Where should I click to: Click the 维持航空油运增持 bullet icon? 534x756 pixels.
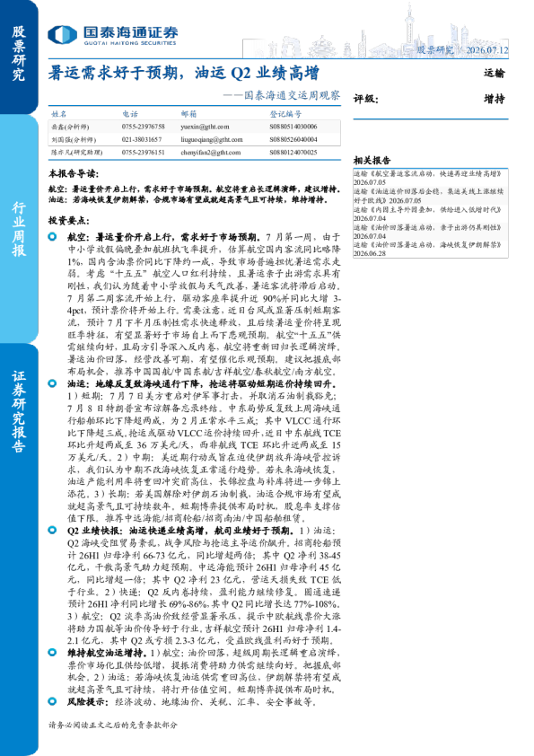53,653
